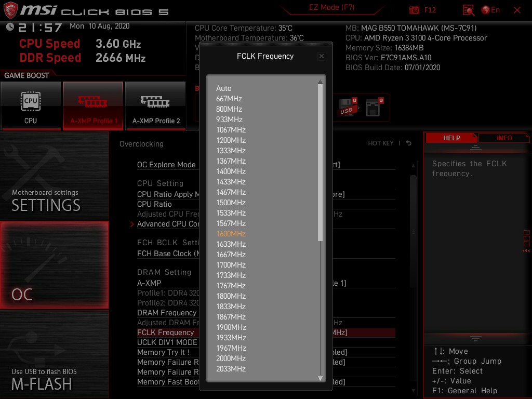Switch to EZ Mode (F7)
The width and height of the screenshot is (532, 399).
(x=331, y=7)
